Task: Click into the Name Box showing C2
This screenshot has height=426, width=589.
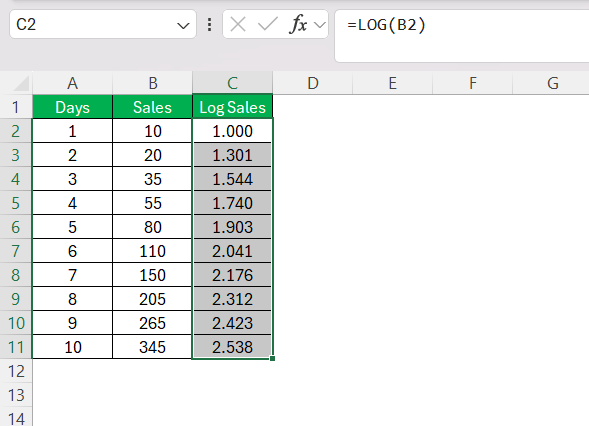Action: coord(103,24)
